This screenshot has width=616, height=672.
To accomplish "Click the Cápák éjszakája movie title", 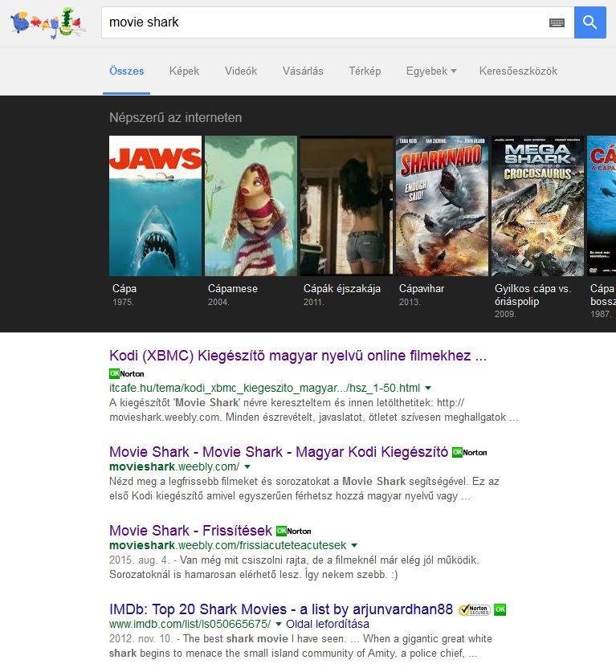I will 342,289.
